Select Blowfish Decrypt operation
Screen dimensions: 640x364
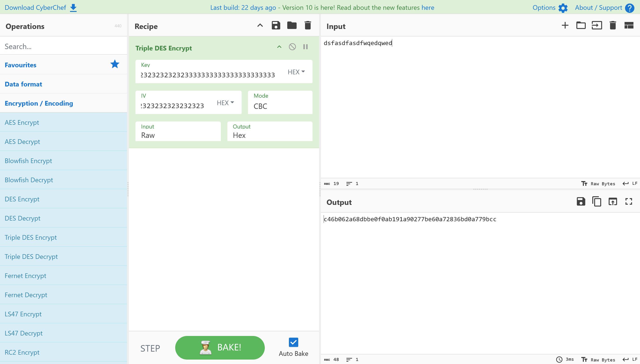click(64, 180)
